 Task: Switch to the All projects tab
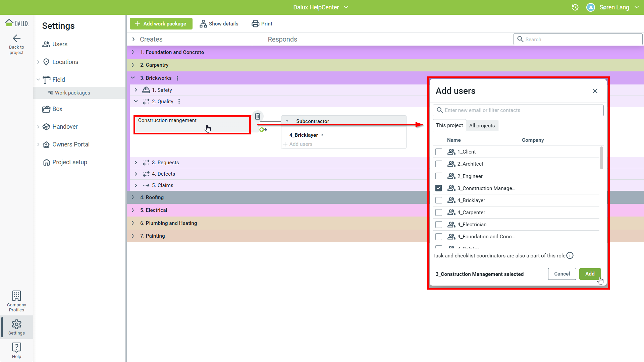point(482,126)
